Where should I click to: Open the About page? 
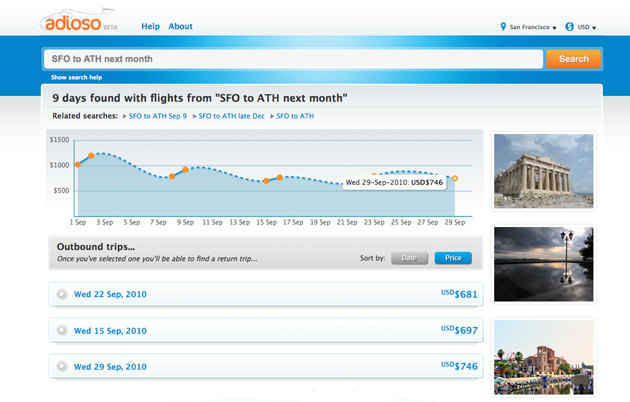(x=181, y=26)
